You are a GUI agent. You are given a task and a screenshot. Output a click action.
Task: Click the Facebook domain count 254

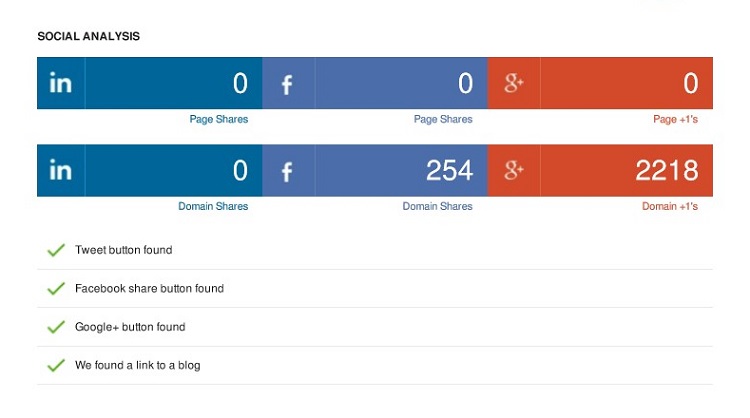[x=450, y=170]
